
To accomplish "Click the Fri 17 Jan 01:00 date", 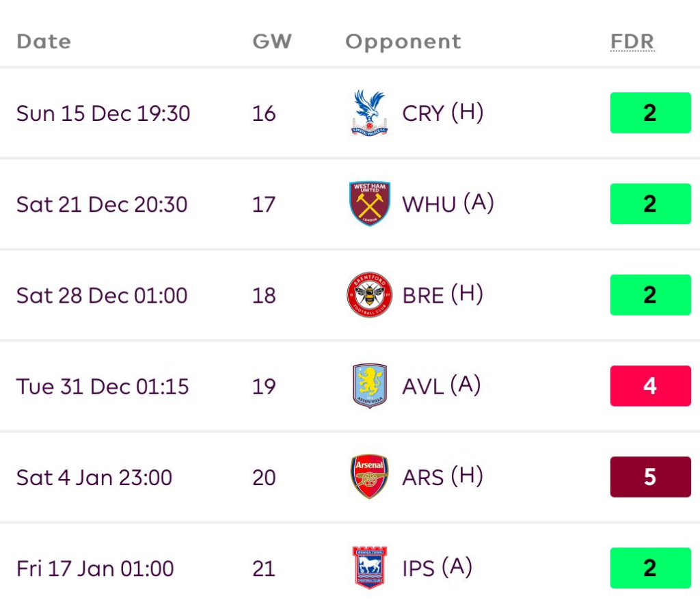I will 95,569.
